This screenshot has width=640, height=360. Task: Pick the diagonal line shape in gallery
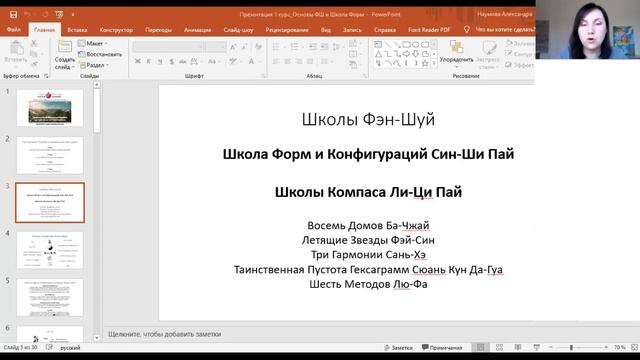(x=387, y=44)
